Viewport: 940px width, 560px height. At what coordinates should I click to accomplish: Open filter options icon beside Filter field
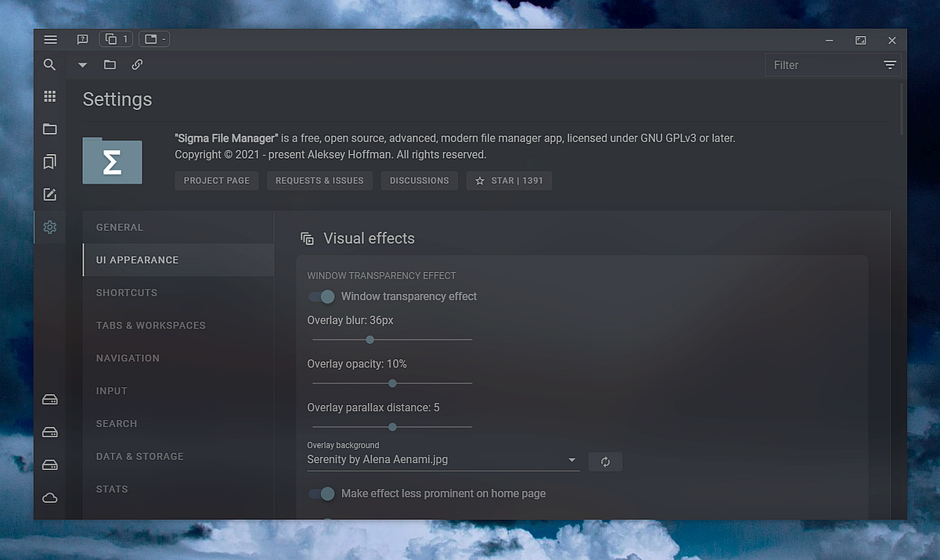coord(890,65)
